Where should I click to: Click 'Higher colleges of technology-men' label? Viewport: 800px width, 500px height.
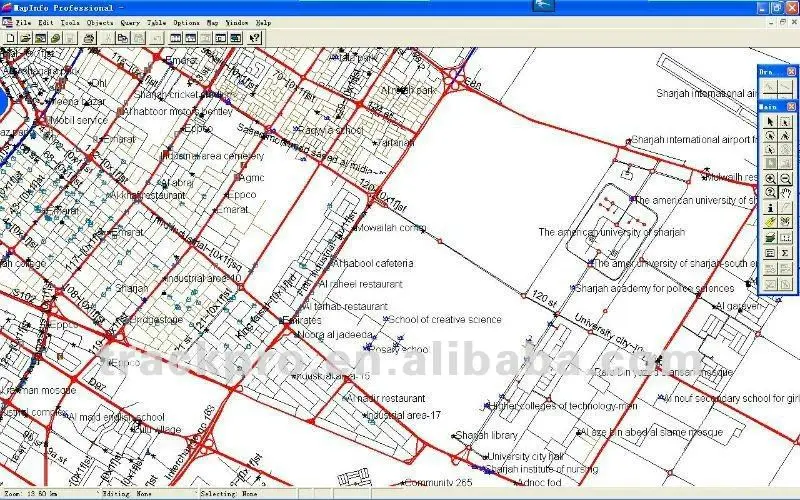click(564, 406)
